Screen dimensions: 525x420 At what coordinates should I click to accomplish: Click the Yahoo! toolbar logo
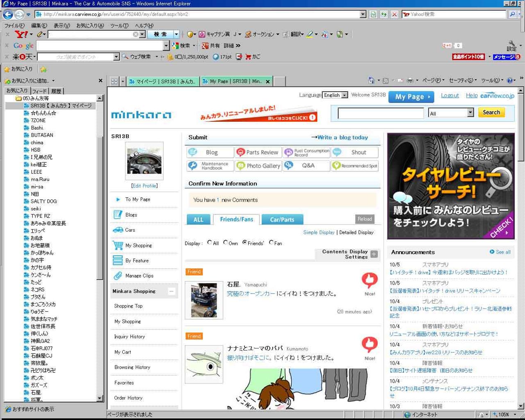pos(21,34)
